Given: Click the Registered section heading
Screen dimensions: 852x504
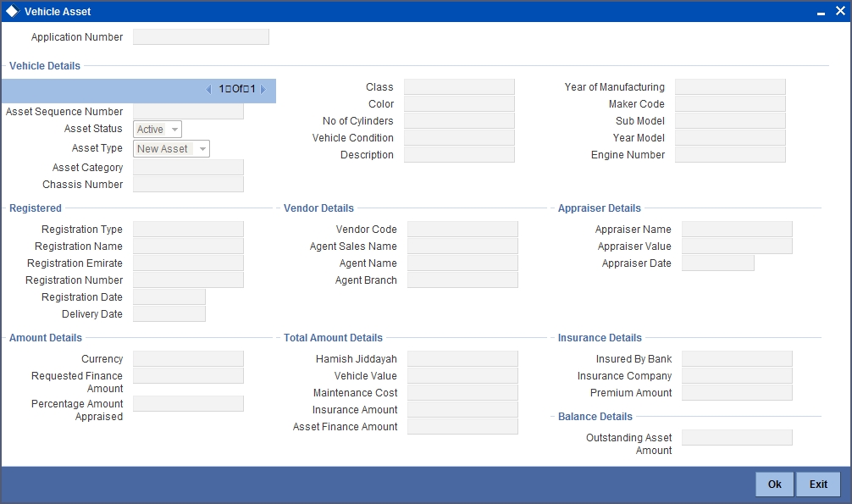Looking at the screenshot, I should tap(36, 208).
